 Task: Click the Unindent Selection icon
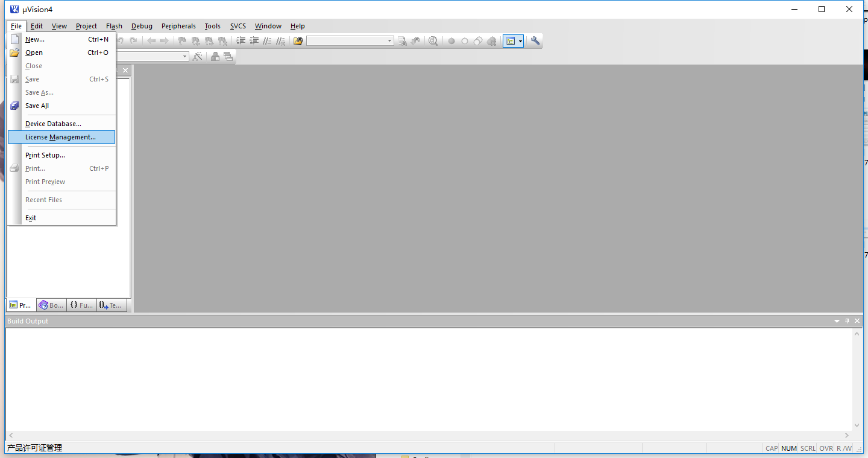254,41
